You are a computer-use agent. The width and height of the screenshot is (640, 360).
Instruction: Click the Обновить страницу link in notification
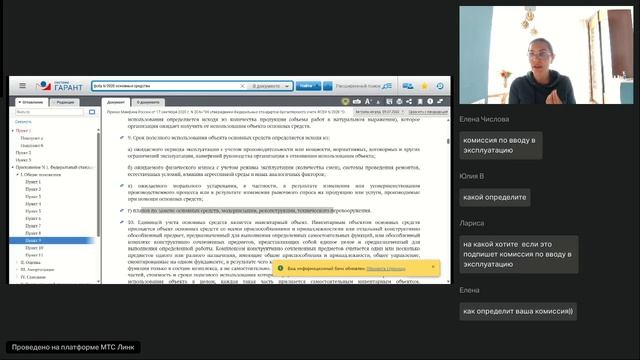coord(386,269)
